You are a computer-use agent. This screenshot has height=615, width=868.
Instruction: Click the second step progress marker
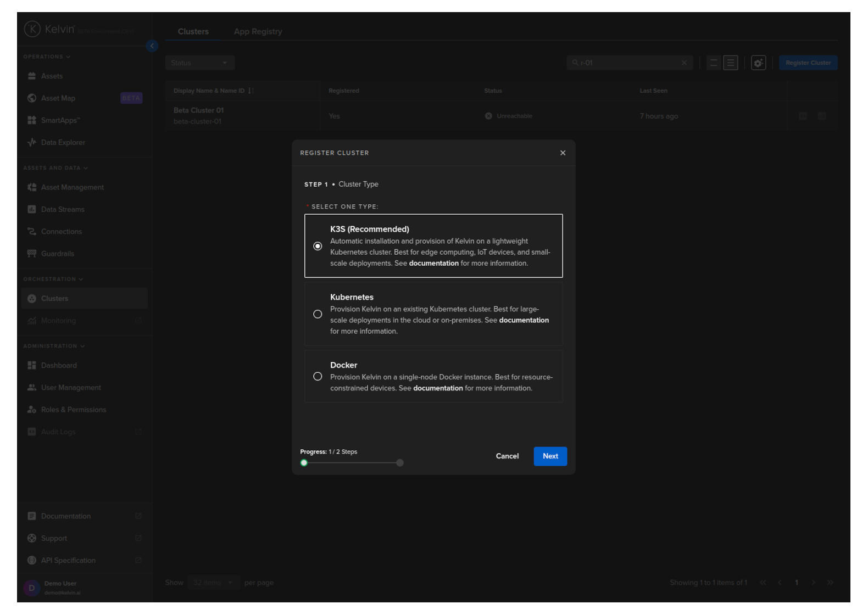pos(400,463)
